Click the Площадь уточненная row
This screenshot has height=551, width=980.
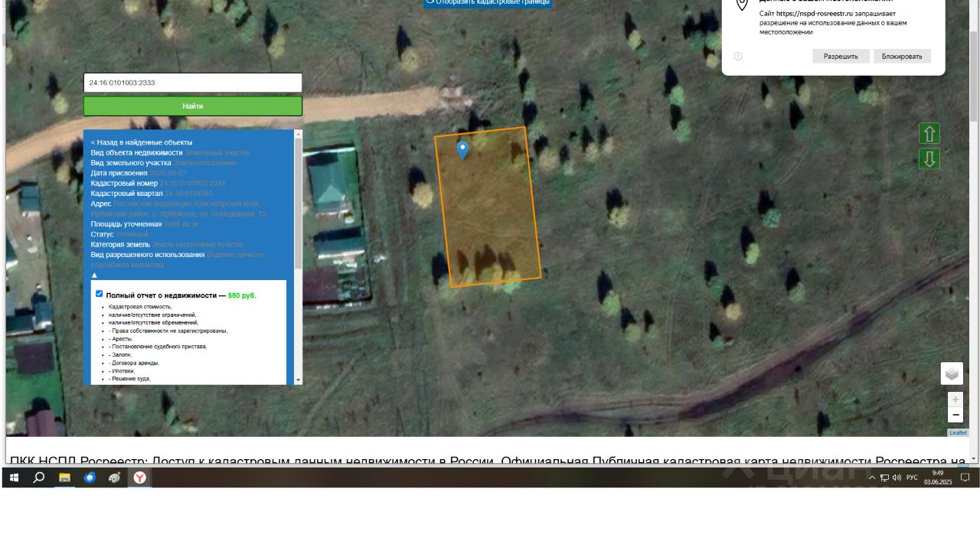[x=145, y=224]
